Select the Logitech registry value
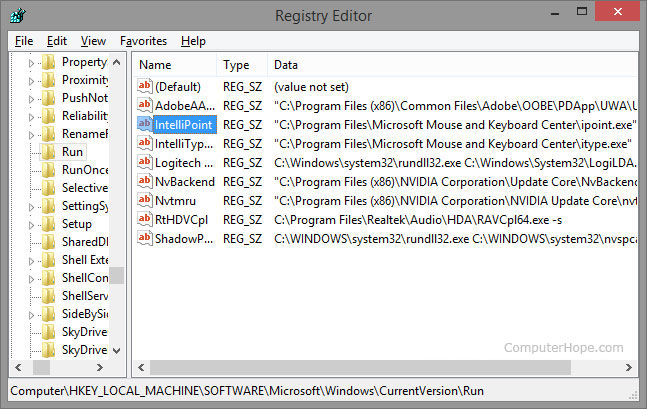 (x=184, y=163)
